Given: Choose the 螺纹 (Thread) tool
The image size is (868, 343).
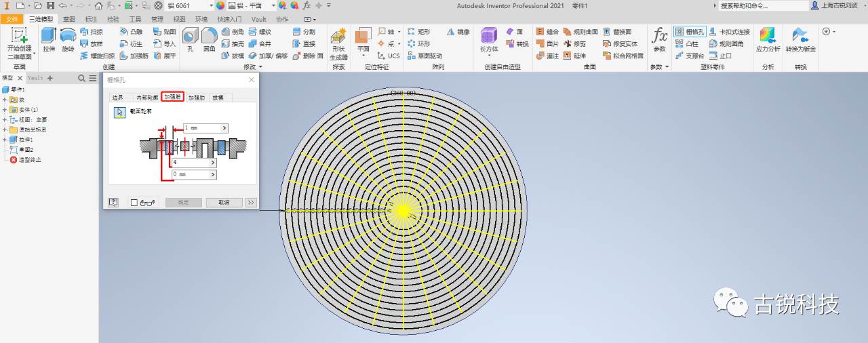Looking at the screenshot, I should pyautogui.click(x=260, y=32).
